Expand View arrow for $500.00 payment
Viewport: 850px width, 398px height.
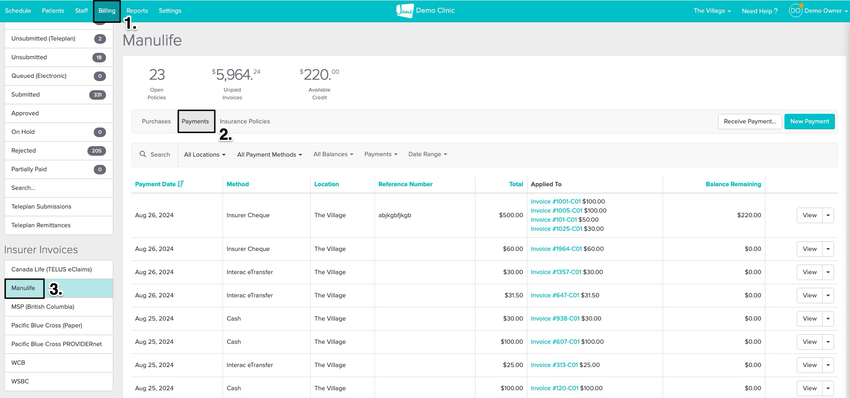pos(828,215)
